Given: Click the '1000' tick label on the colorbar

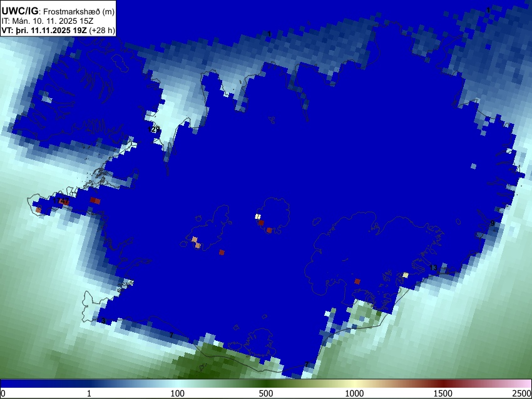Looking at the screenshot, I should pyautogui.click(x=354, y=393).
